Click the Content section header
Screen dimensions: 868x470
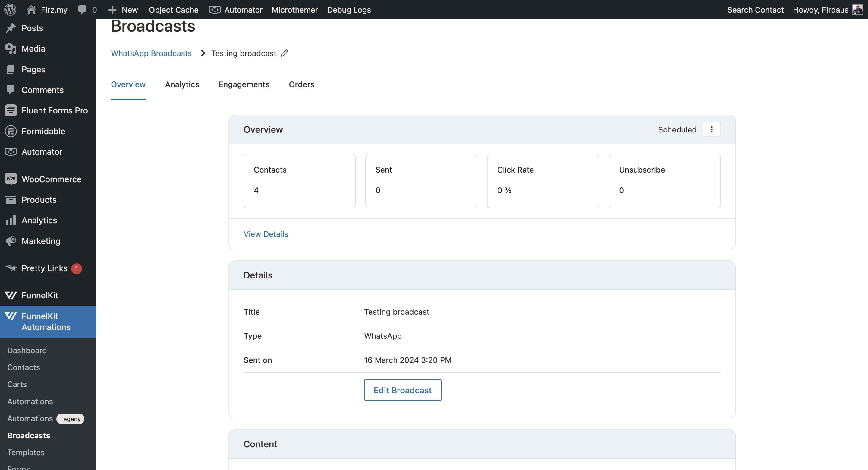(482, 444)
